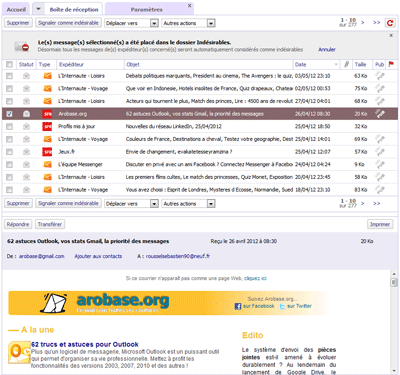Check the 25/04/12 14:01 Voyage message
This screenshot has height=375, width=400.
9,139
